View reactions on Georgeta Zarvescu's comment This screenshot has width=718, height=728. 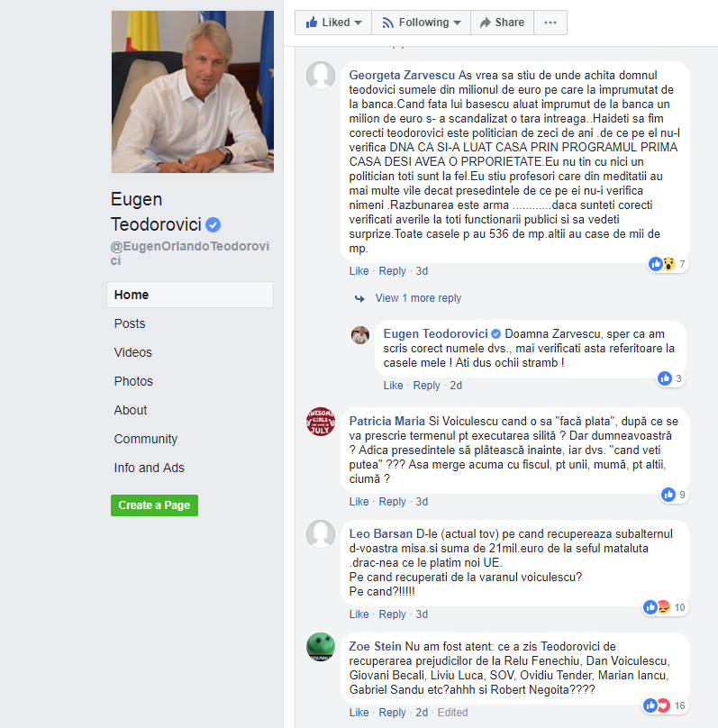click(668, 264)
